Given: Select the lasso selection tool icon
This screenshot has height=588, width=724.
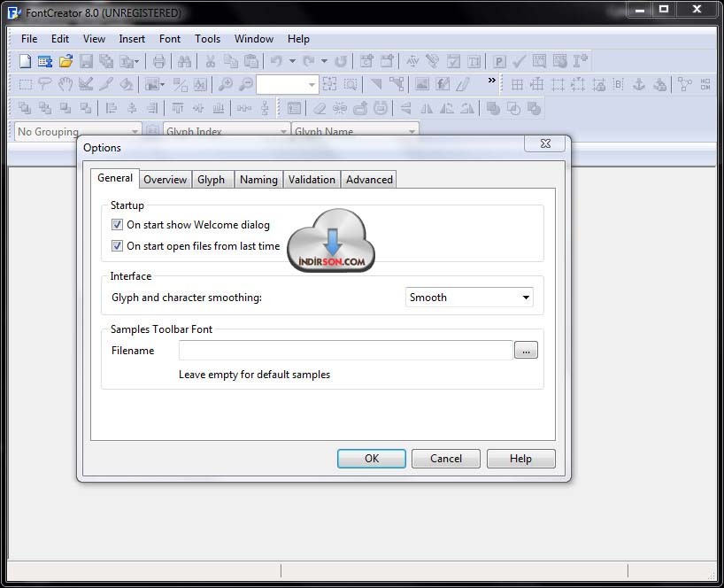Looking at the screenshot, I should point(45,84).
